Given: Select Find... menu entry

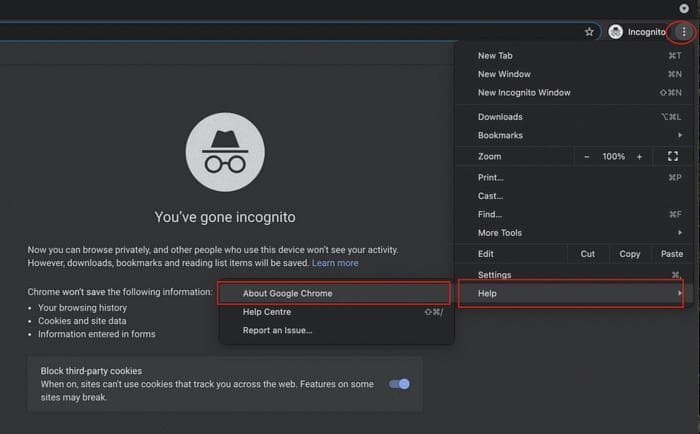Looking at the screenshot, I should coord(575,214).
